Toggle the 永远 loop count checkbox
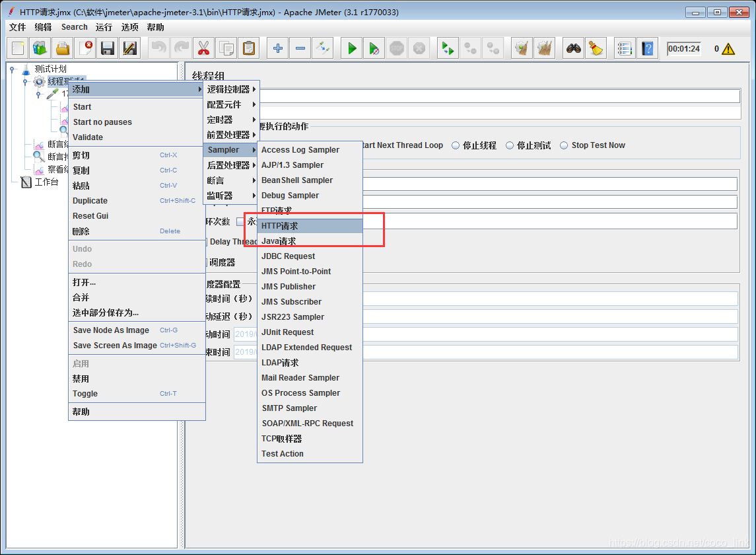The image size is (756, 555). point(240,221)
